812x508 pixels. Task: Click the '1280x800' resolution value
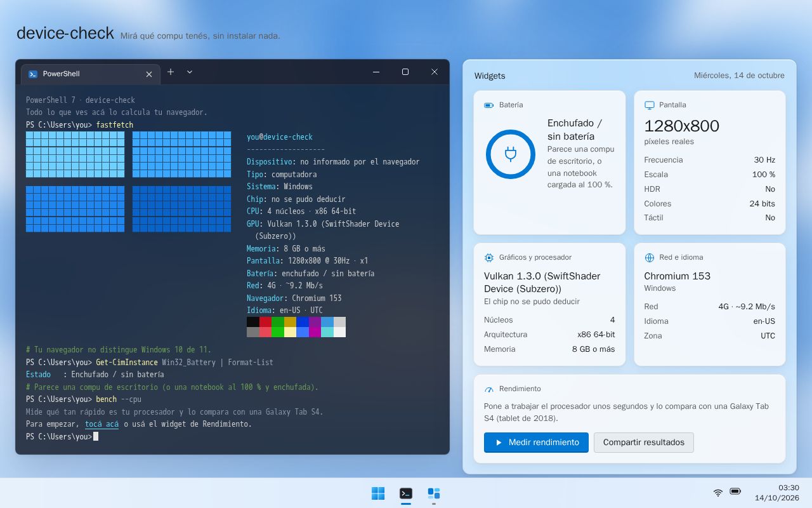[x=681, y=126]
